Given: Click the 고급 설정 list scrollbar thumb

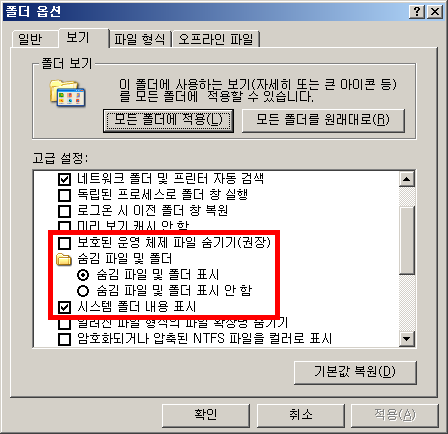Looking at the screenshot, I should 406,240.
